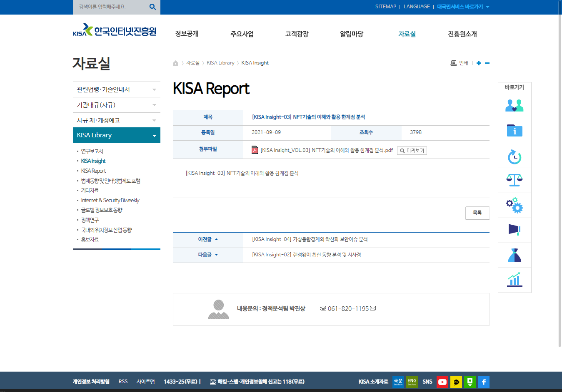Open the SITEMAP link
Image resolution: width=562 pixels, height=392 pixels.
(386, 7)
